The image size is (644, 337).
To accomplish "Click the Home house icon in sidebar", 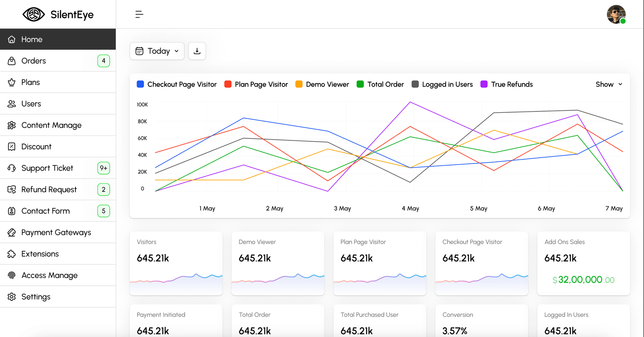I will click(x=12, y=39).
